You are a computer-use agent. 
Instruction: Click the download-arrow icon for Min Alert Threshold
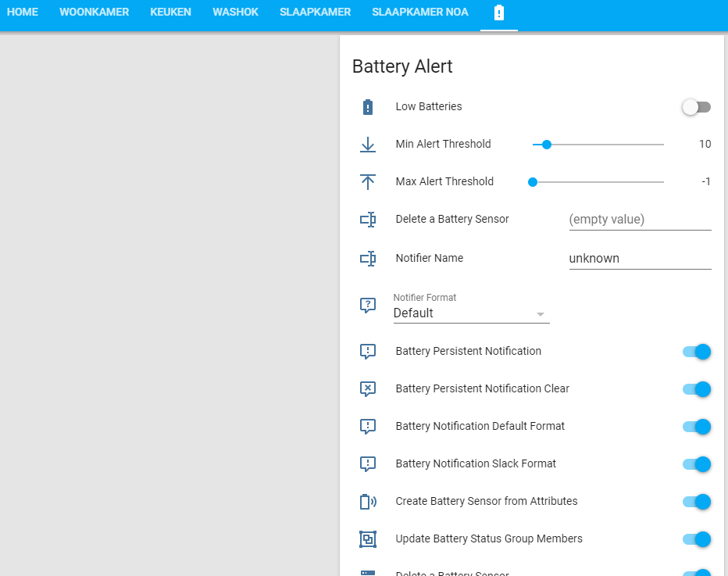point(367,144)
